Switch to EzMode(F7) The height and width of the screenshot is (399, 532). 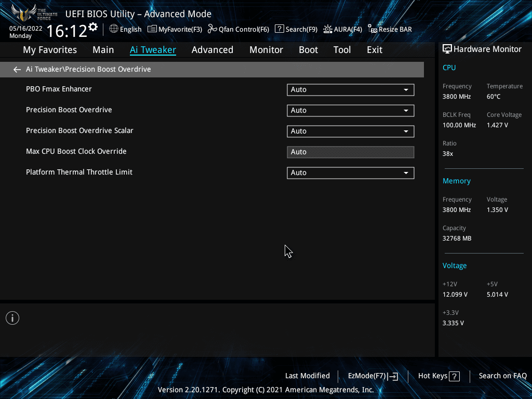tap(373, 376)
